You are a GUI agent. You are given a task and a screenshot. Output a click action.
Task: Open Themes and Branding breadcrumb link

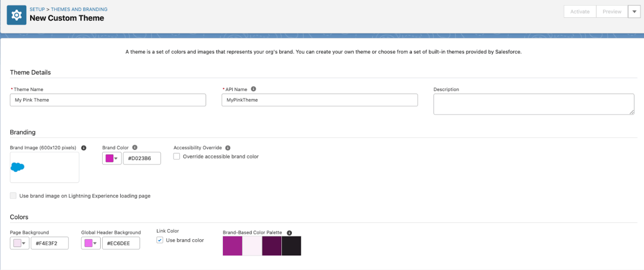click(79, 9)
